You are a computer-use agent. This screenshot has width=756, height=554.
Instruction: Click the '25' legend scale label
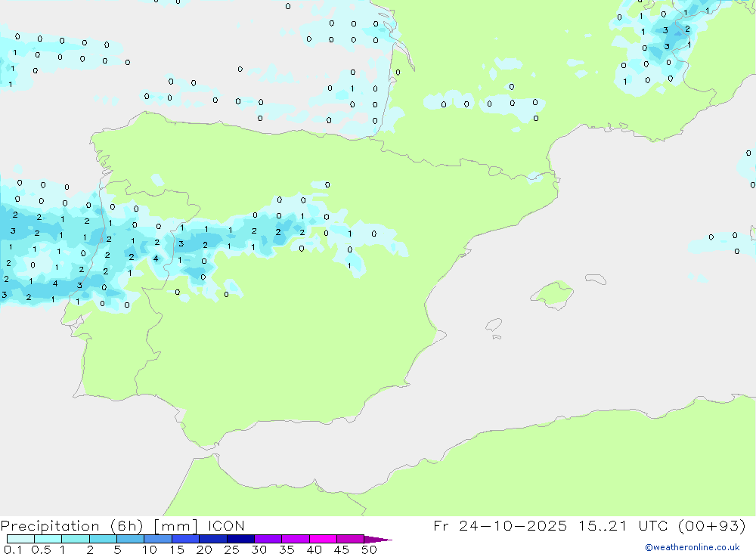pos(231,549)
